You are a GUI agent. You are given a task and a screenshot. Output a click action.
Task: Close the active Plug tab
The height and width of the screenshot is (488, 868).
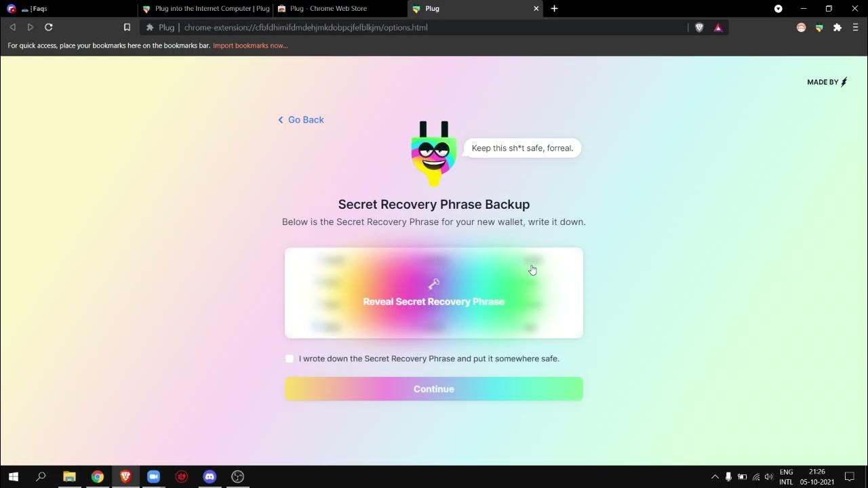(536, 9)
